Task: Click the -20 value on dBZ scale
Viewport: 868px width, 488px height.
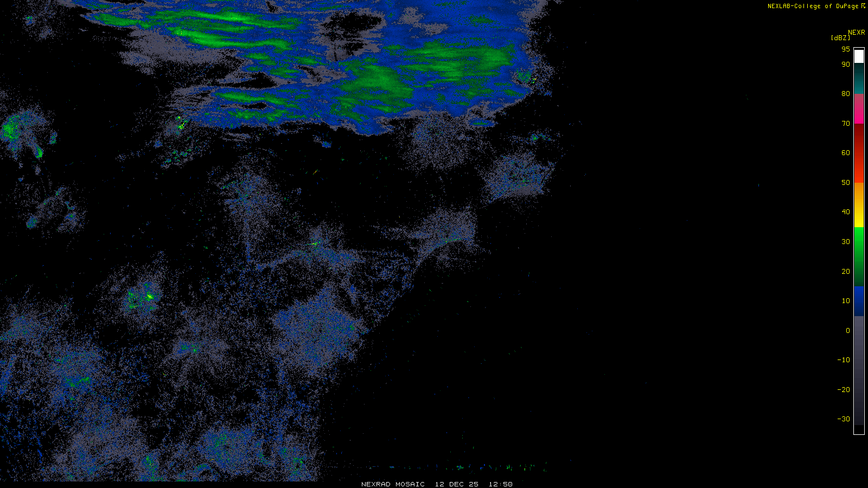Action: 844,390
